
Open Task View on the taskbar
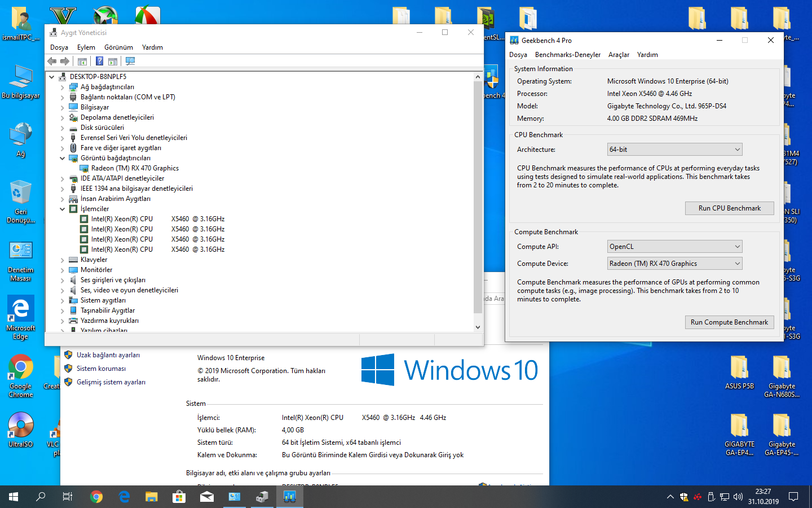click(68, 497)
